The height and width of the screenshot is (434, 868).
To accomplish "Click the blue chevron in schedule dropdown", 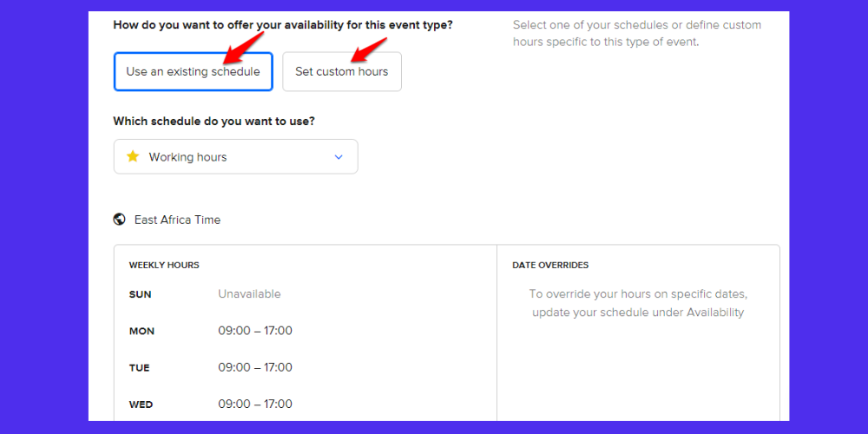I will point(339,157).
